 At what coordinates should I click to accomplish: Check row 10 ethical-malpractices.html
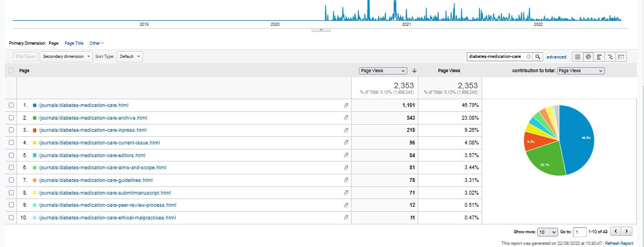(11, 217)
